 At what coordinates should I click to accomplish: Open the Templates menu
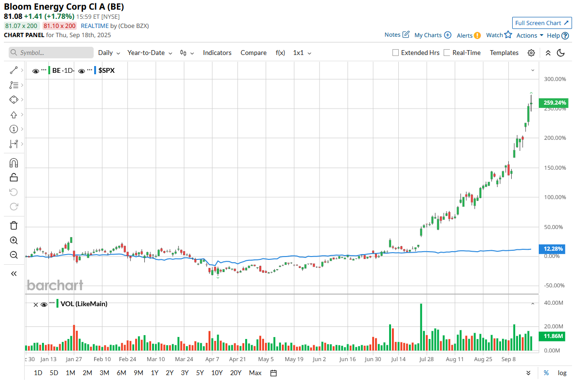pyautogui.click(x=504, y=53)
